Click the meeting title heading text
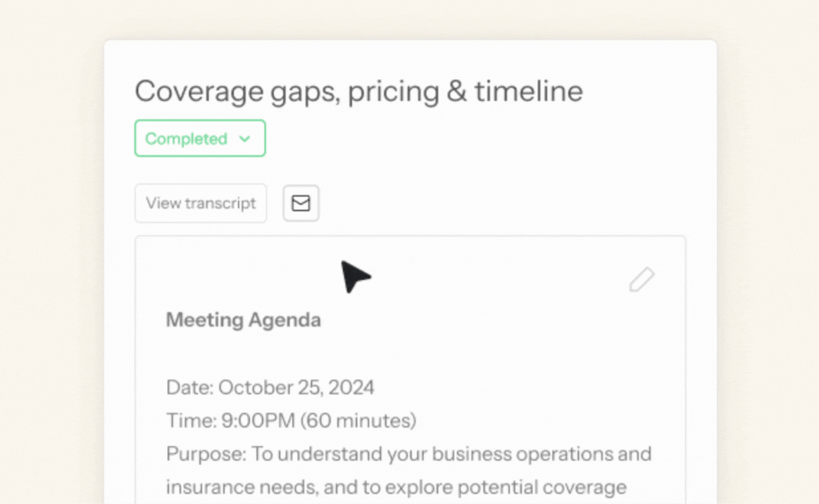The height and width of the screenshot is (504, 819). [x=358, y=91]
